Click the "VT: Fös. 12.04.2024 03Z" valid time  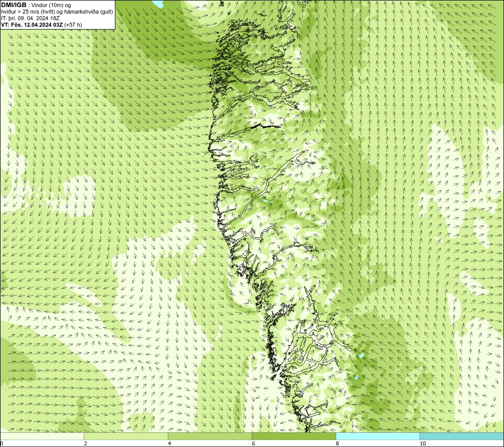point(32,25)
